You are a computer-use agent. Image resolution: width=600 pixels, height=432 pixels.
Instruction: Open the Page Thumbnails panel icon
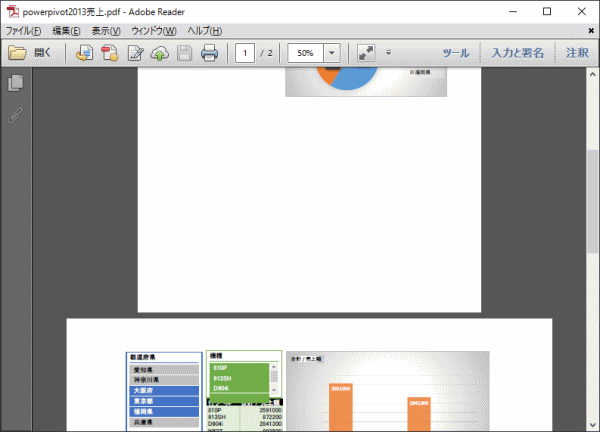click(15, 83)
